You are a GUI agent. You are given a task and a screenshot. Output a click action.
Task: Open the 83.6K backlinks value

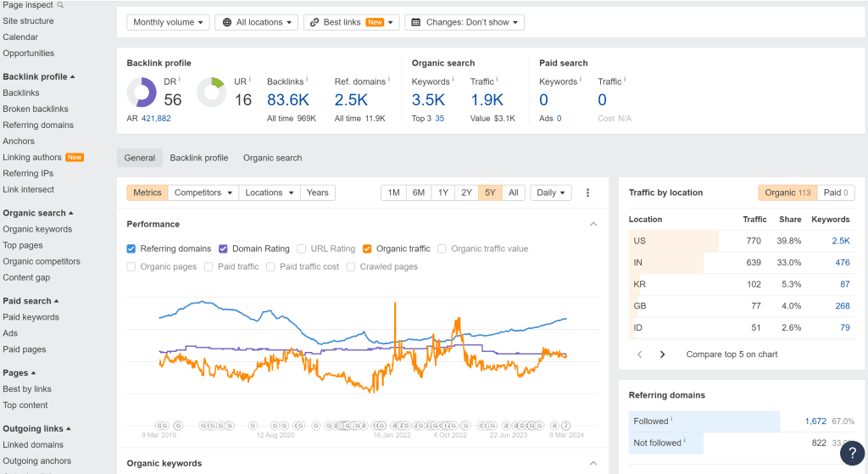[288, 100]
